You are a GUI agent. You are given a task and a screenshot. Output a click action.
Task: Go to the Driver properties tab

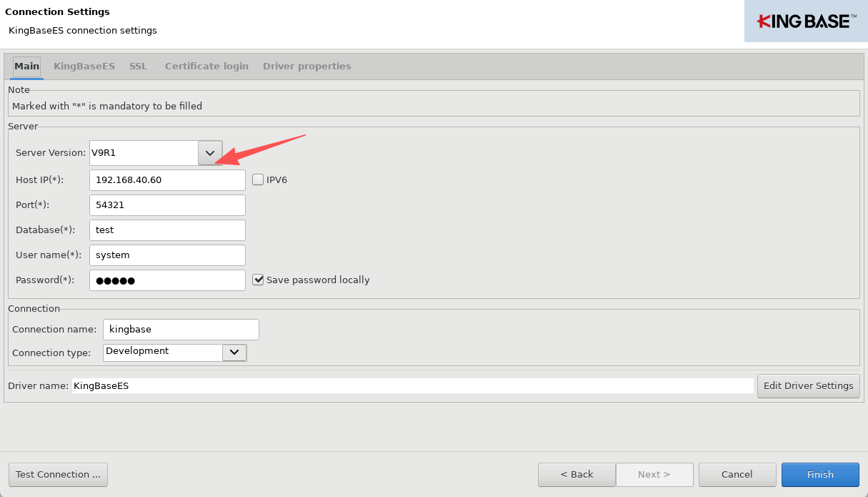click(x=306, y=67)
